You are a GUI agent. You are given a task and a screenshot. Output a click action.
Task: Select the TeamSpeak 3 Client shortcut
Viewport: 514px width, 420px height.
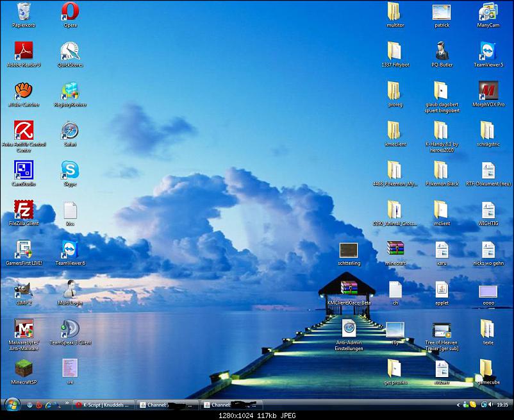[x=70, y=329]
